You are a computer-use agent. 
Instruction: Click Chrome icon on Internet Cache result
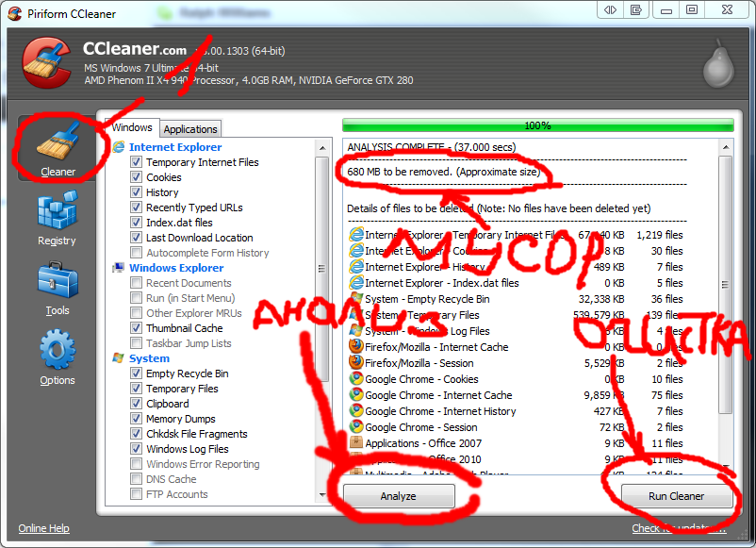tap(356, 394)
